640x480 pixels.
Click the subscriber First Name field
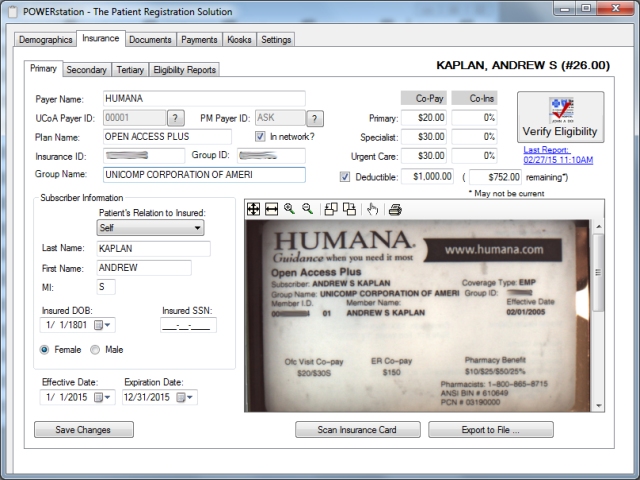[144, 268]
